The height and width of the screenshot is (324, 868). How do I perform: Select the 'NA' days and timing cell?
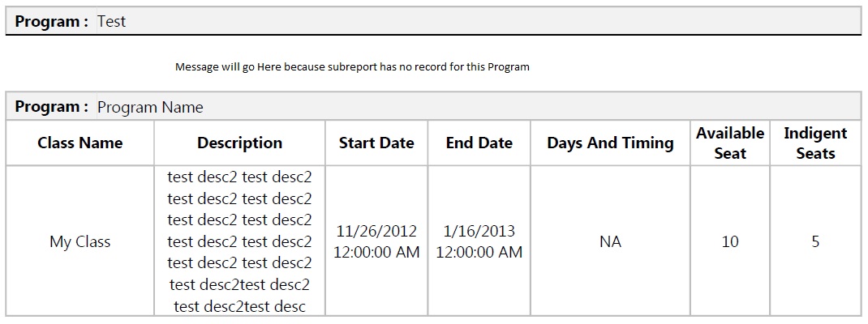coord(610,241)
